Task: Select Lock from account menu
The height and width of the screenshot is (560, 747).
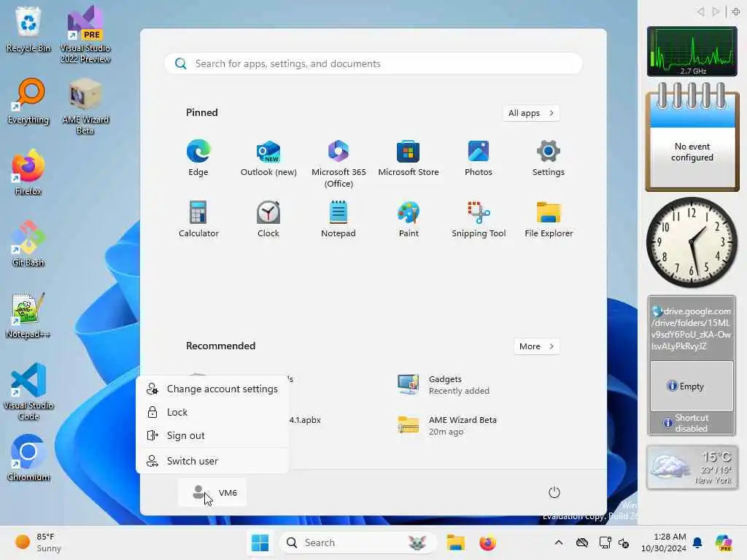Action: pos(212,412)
